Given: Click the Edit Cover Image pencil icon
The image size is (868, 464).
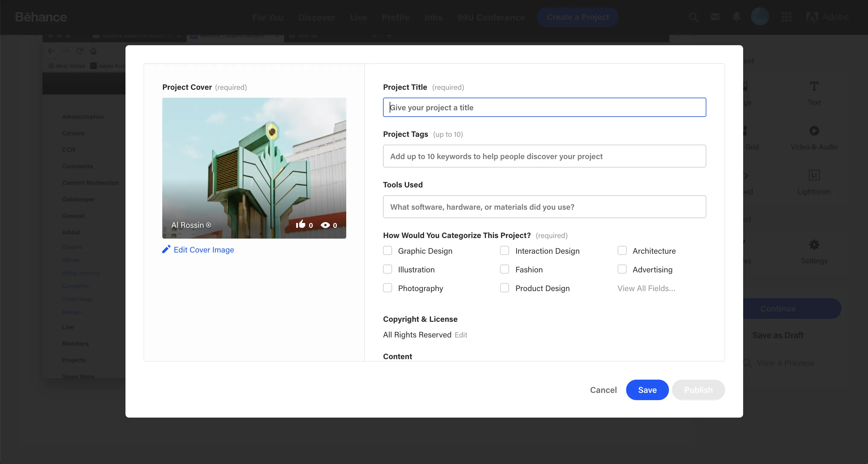Looking at the screenshot, I should pyautogui.click(x=166, y=249).
